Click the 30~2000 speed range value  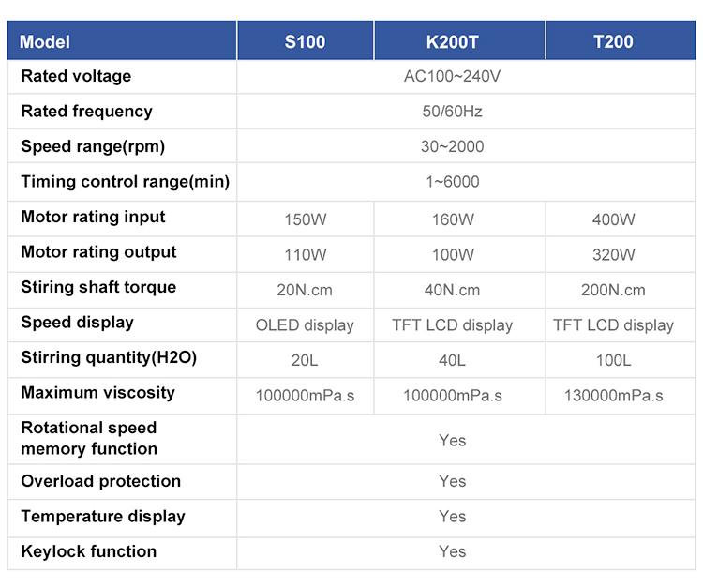tap(452, 146)
